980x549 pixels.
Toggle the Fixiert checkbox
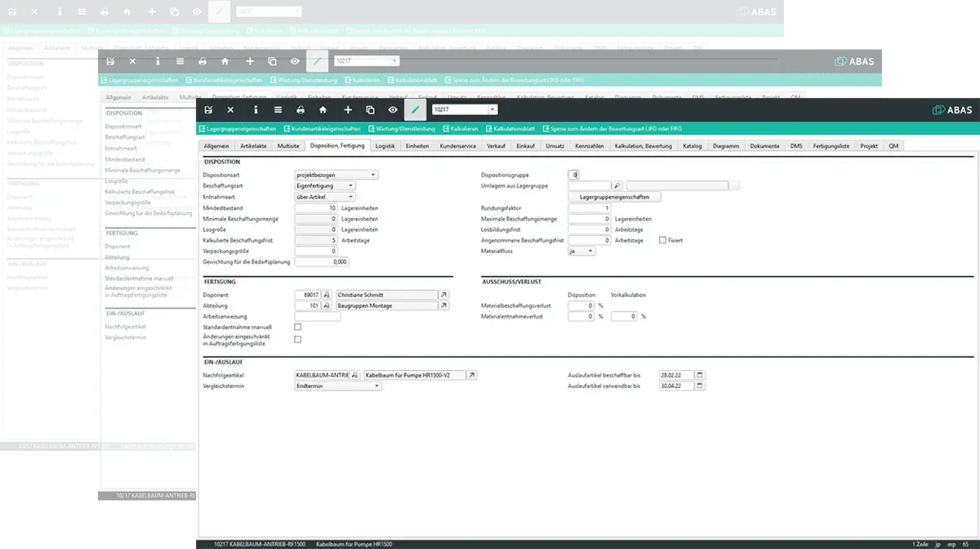pos(662,240)
